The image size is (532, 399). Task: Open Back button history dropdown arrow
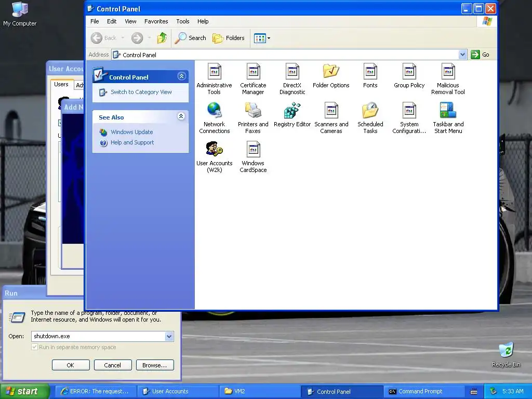[x=123, y=38]
